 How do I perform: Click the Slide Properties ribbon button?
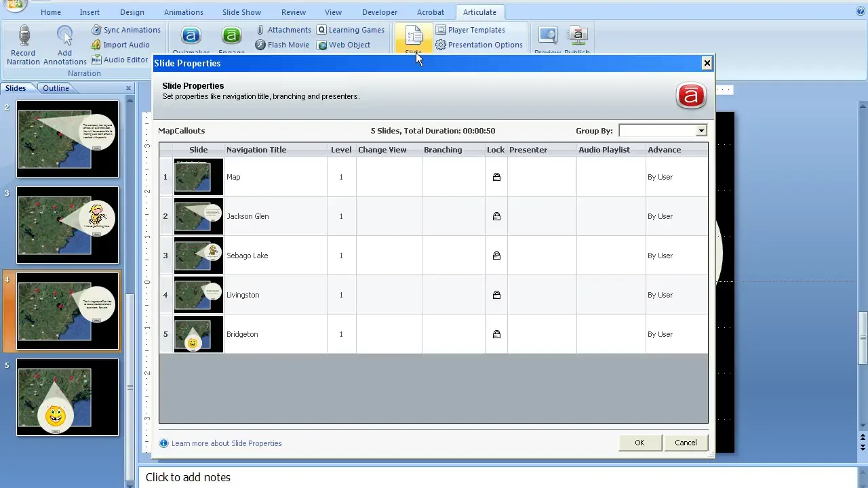414,39
